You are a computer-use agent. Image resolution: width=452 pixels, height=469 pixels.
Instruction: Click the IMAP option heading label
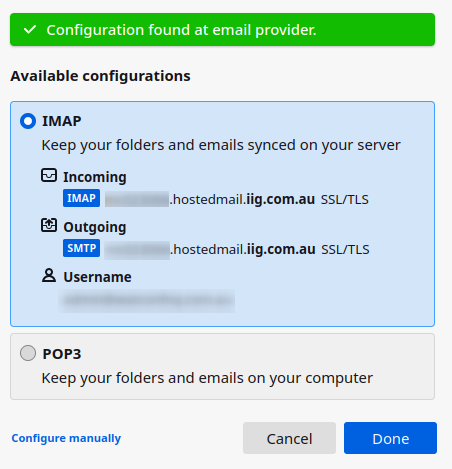pos(62,121)
